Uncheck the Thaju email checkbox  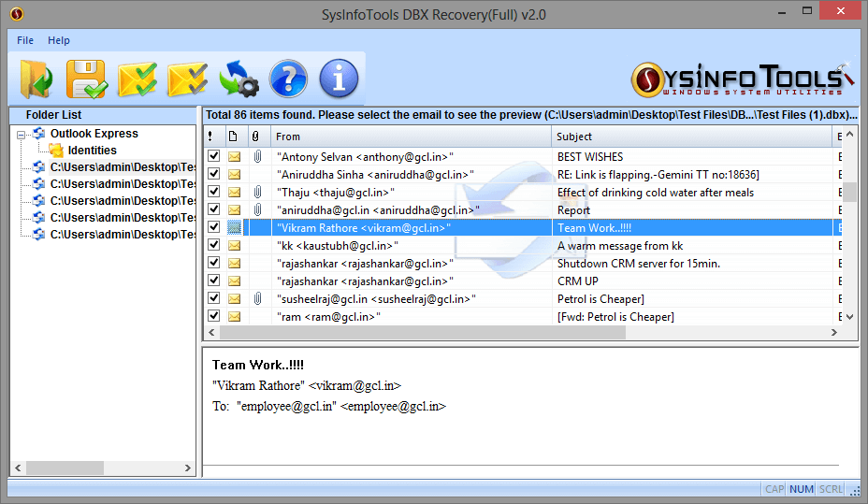213,192
